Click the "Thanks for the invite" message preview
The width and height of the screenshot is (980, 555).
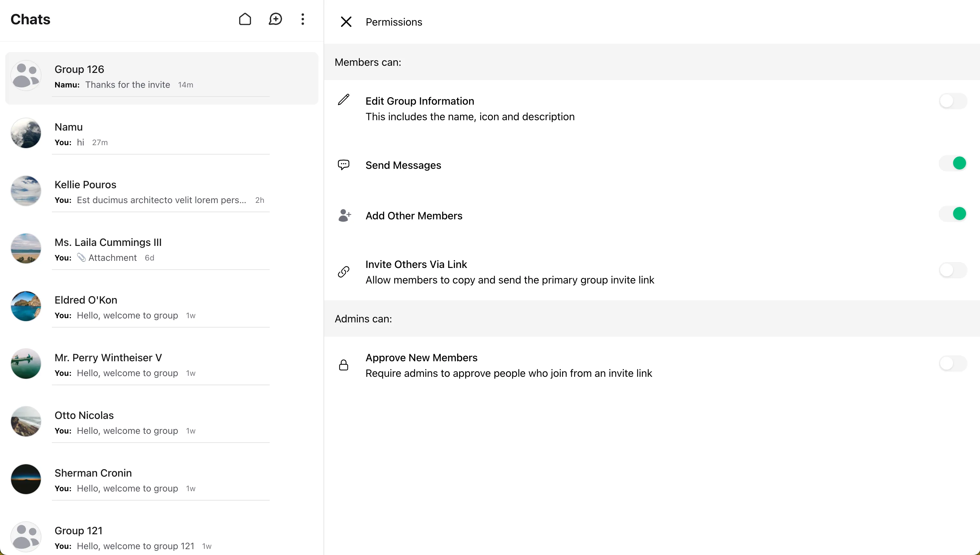click(x=127, y=85)
